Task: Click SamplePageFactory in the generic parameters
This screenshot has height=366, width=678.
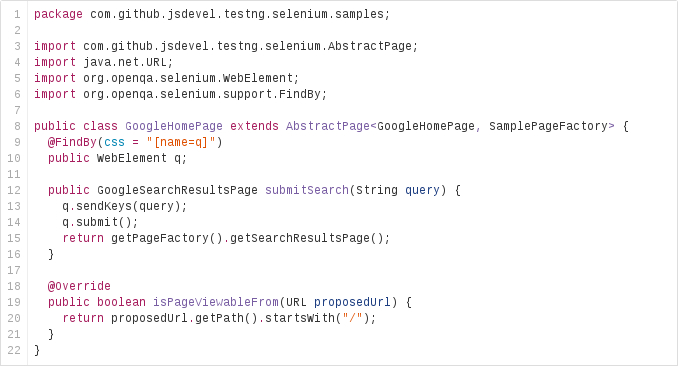Action: pyautogui.click(x=548, y=126)
